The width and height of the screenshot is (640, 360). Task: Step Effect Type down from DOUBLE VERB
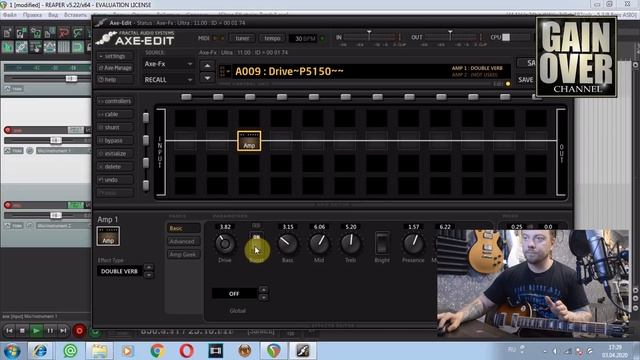[149, 275]
